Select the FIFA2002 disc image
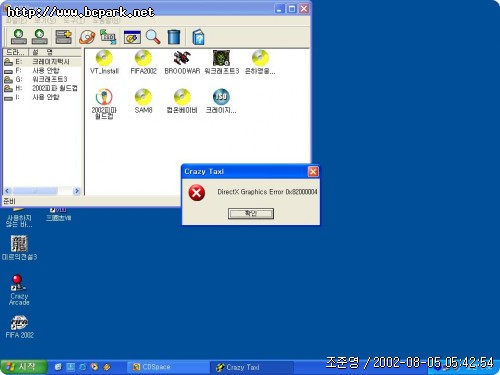The height and width of the screenshot is (375, 500). click(143, 62)
